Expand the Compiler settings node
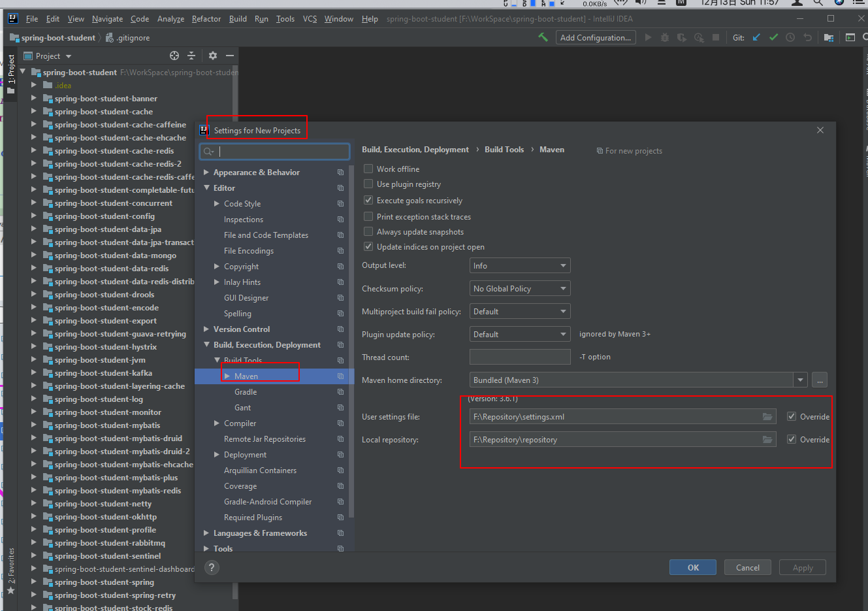Image resolution: width=868 pixels, height=611 pixels. [217, 423]
